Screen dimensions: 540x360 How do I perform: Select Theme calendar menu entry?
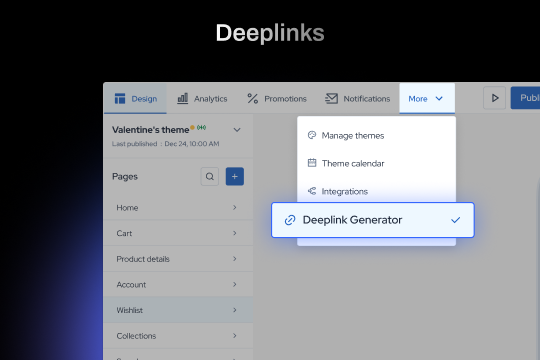pos(376,163)
